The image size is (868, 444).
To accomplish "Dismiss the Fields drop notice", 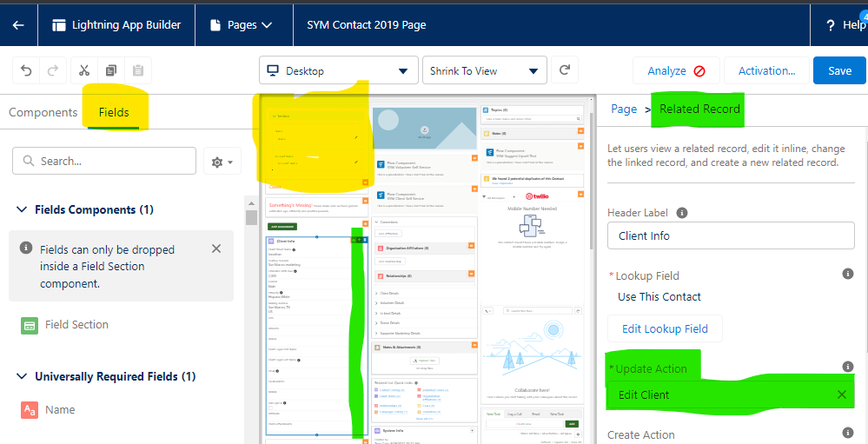I will 216,248.
